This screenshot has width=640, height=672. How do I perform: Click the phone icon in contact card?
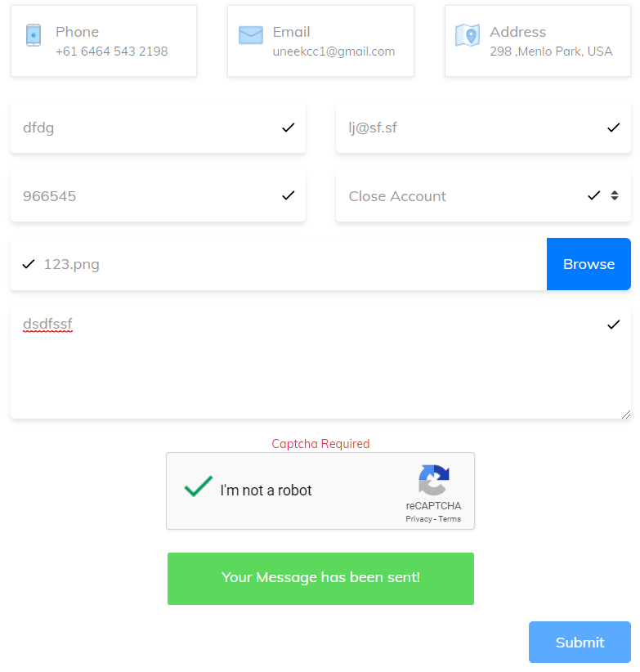coord(33,35)
